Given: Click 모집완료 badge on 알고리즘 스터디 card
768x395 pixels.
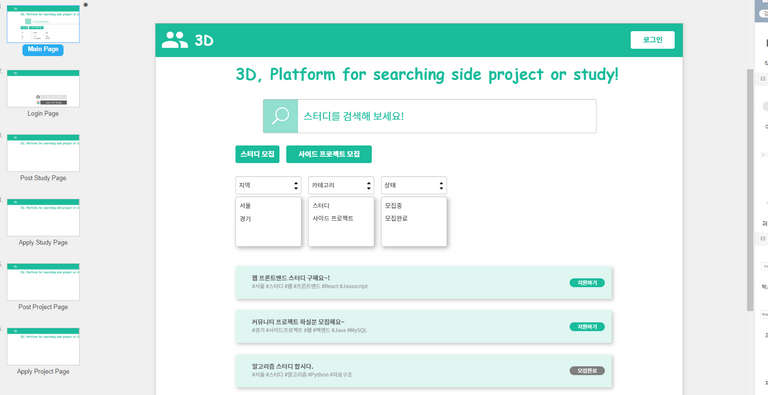Looking at the screenshot, I should point(587,370).
